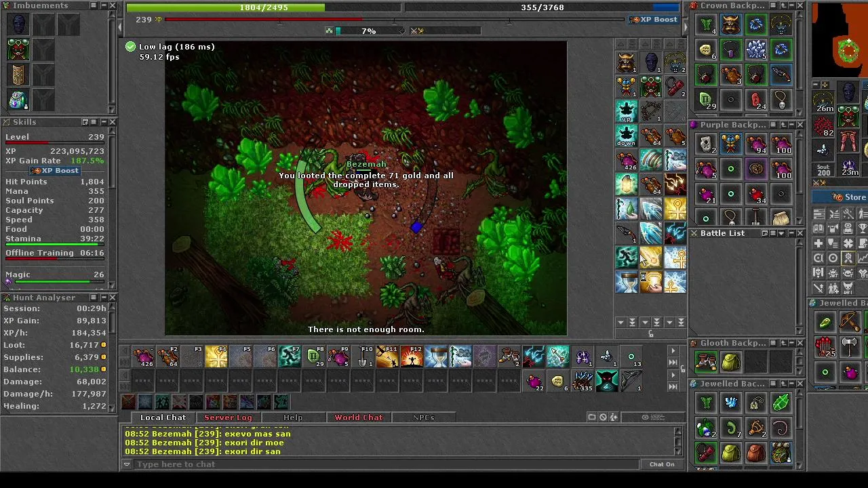Click the XP Boost button in Skills panel
Viewport: 868px width, 488px height.
tap(54, 171)
